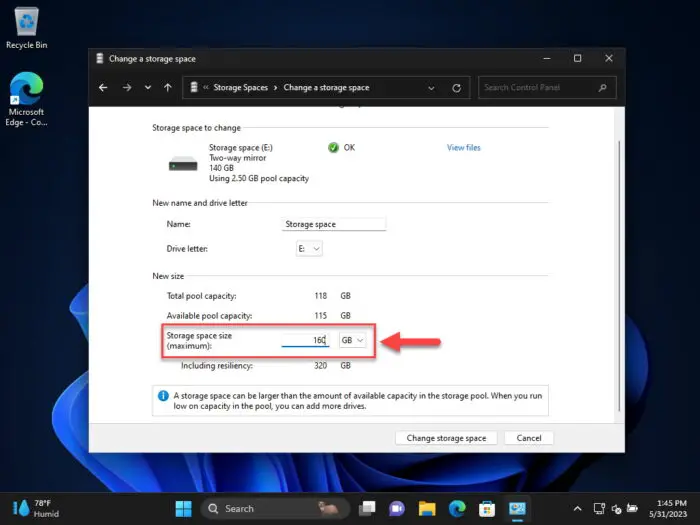Click the 'Using 2.50 GB pool capacity' text
This screenshot has height=525, width=700.
[259, 179]
